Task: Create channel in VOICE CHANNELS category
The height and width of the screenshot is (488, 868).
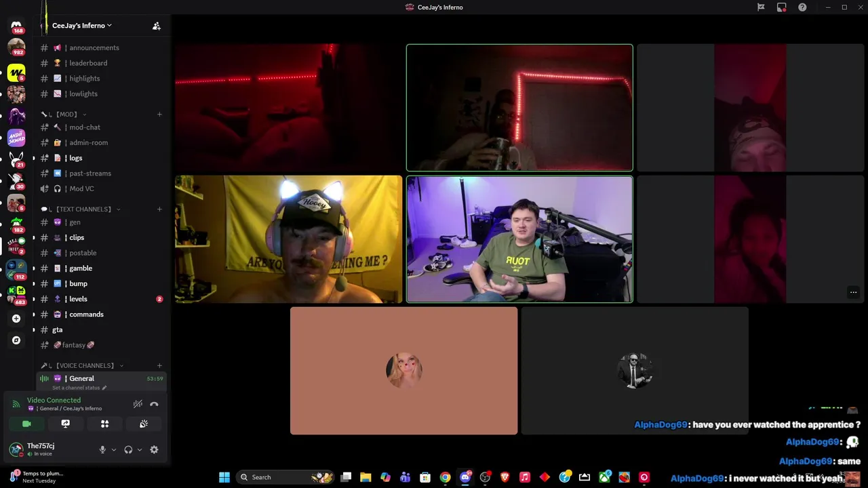Action: tap(159, 366)
